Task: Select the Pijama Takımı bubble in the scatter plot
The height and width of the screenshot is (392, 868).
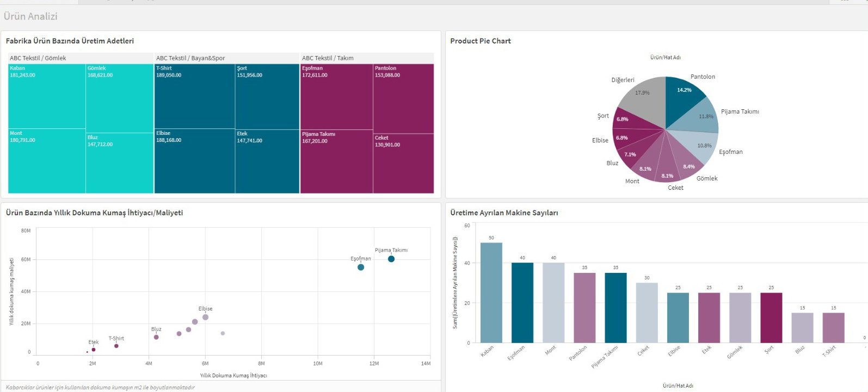Action: (391, 259)
